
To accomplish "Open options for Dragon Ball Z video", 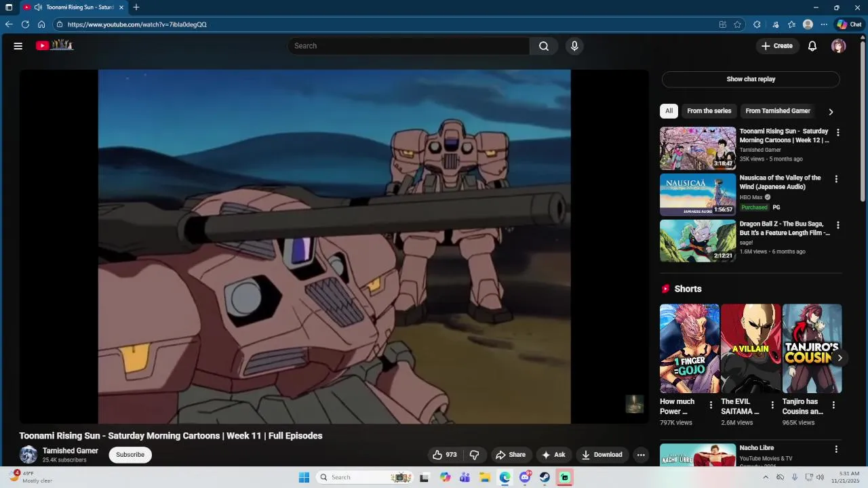I will click(x=837, y=225).
